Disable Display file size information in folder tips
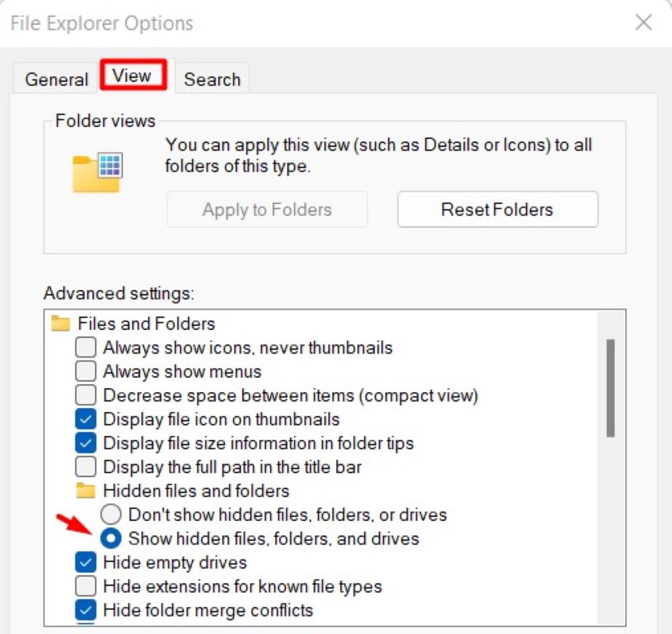This screenshot has height=634, width=672. [x=86, y=444]
